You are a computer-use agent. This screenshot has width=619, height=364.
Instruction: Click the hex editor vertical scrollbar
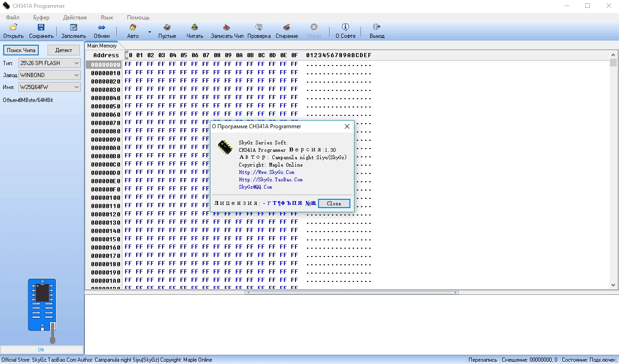coord(613,171)
